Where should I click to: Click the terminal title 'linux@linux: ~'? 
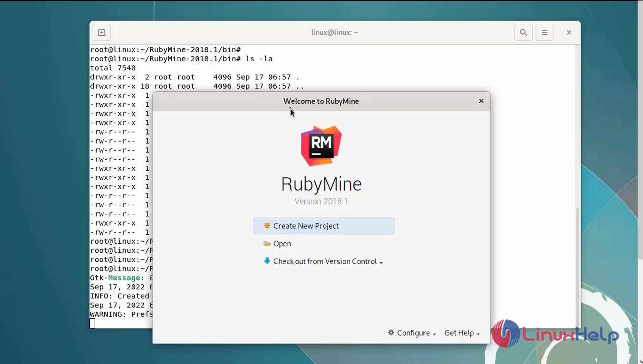pos(334,32)
